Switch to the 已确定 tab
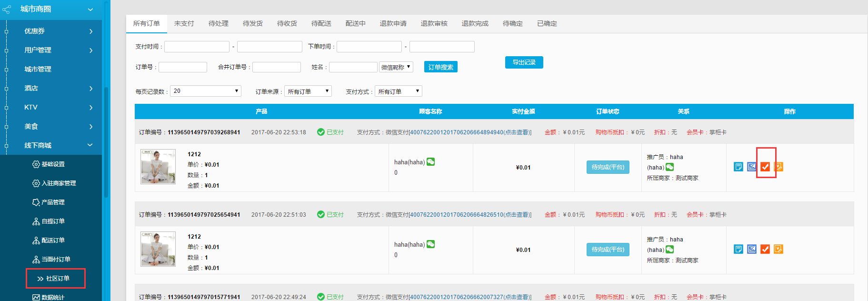 pyautogui.click(x=547, y=23)
